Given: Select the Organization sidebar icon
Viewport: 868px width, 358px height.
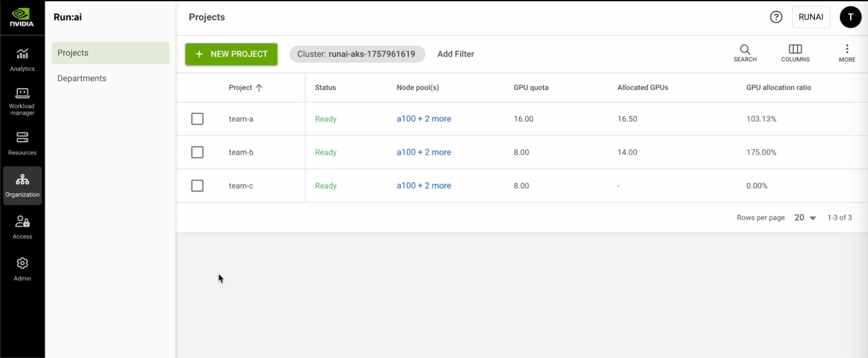Looking at the screenshot, I should (x=22, y=186).
